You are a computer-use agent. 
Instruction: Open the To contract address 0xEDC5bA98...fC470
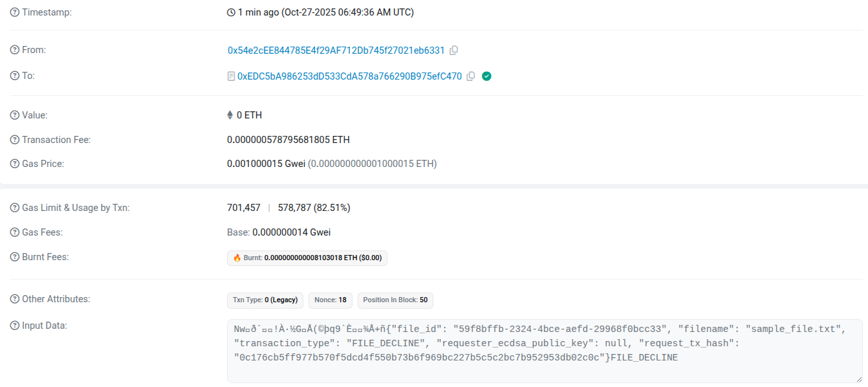click(x=349, y=76)
